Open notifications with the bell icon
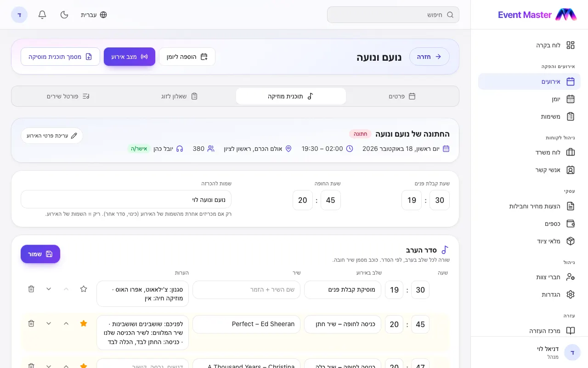588x368 pixels. pos(42,15)
